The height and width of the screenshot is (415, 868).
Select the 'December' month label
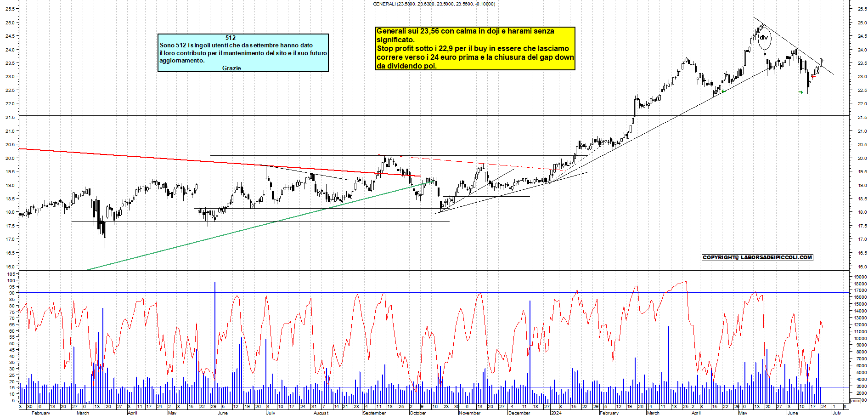[519, 413]
